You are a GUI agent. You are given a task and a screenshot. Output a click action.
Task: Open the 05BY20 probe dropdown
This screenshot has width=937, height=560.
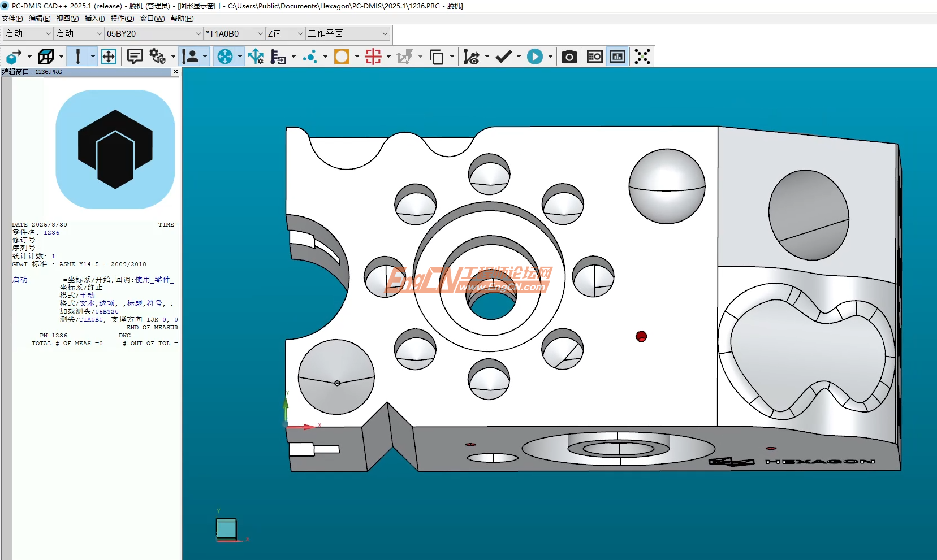click(198, 34)
